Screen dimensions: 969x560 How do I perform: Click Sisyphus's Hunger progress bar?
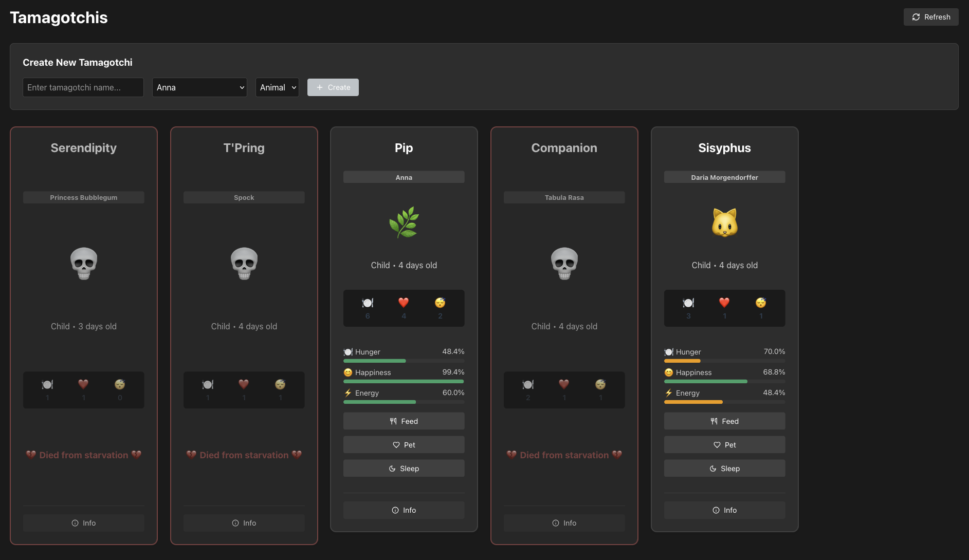724,361
